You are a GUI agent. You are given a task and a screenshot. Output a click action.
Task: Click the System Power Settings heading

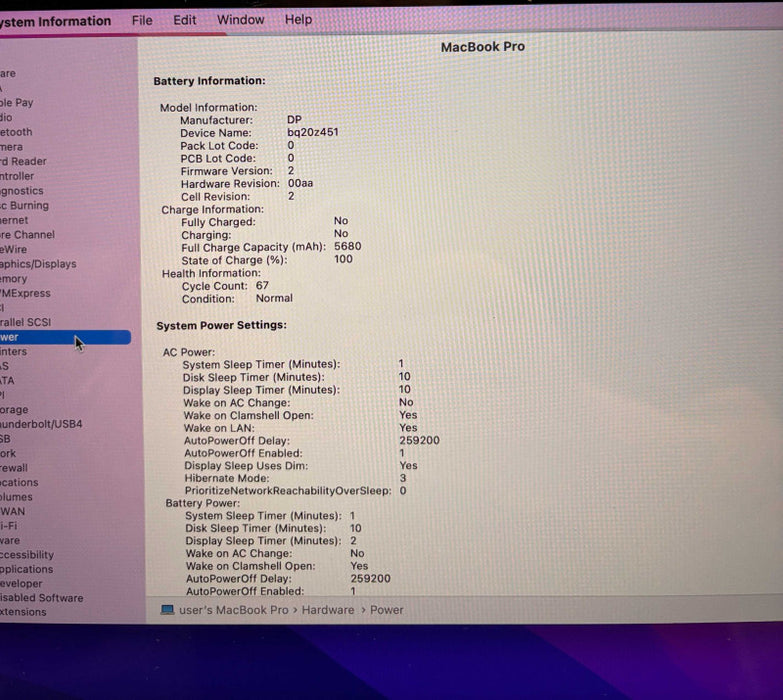[x=222, y=326]
